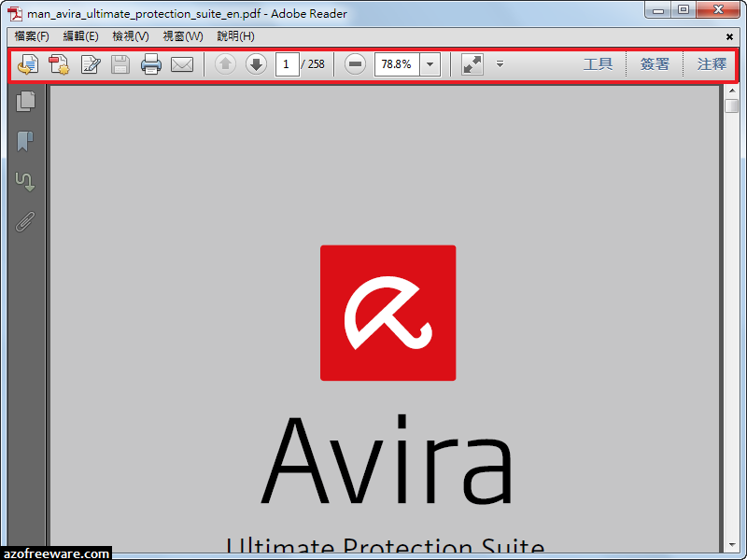Open the 注釋 comment pane
This screenshot has width=747, height=560.
pos(712,64)
